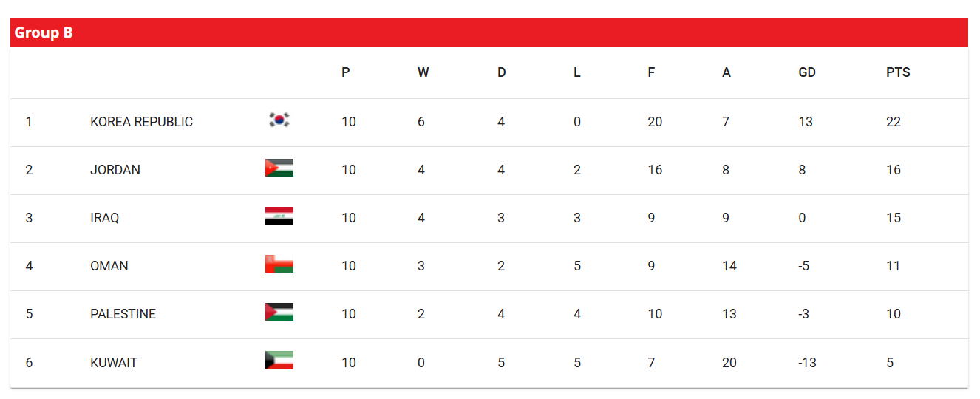Click the Jordan flag icon
The height and width of the screenshot is (399, 980).
279,168
